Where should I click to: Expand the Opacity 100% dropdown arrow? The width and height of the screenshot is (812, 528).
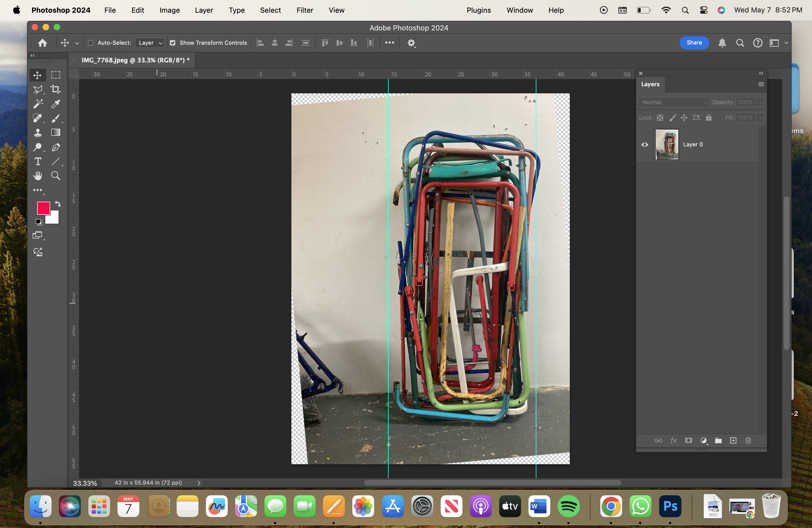coord(760,102)
